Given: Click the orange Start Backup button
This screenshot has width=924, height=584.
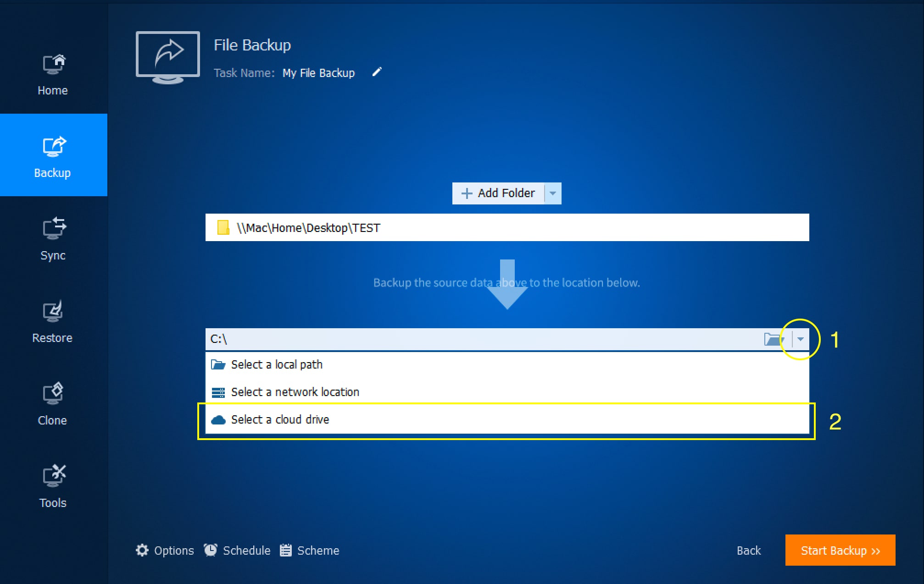Looking at the screenshot, I should pyautogui.click(x=840, y=550).
